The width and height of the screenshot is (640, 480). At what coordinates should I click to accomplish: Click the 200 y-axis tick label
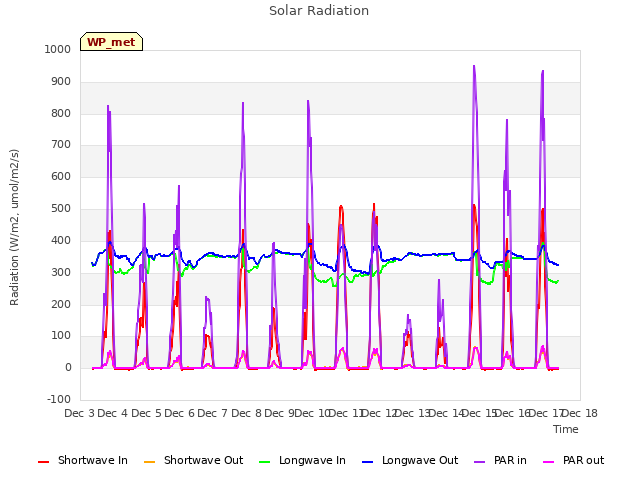pos(61,304)
